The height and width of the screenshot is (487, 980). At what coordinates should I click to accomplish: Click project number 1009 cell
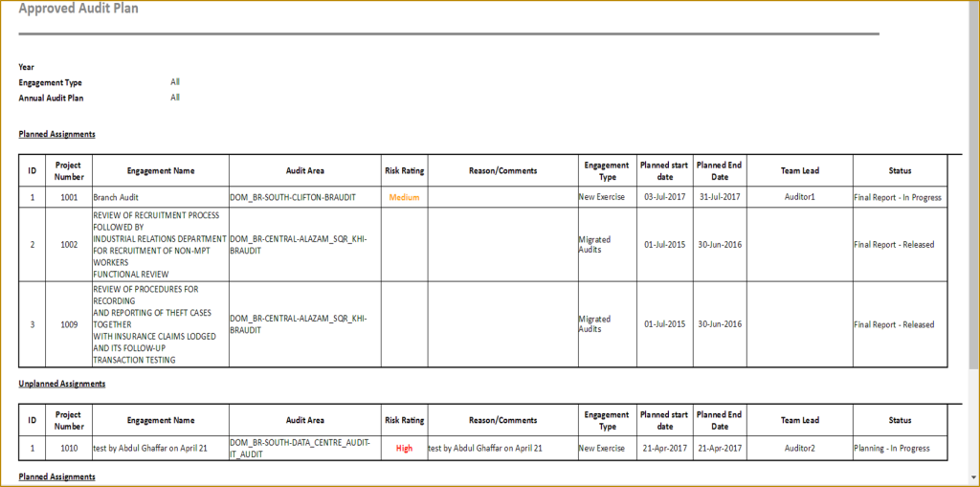tap(69, 324)
